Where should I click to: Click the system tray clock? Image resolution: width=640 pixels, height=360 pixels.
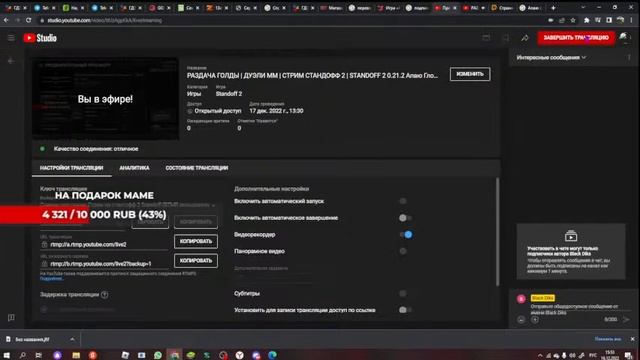pyautogui.click(x=610, y=355)
